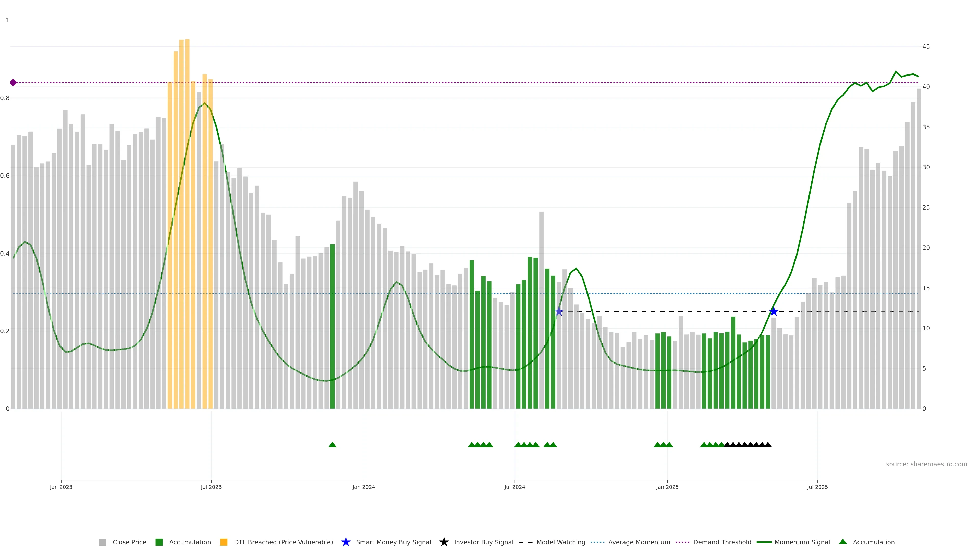Click the lone green triangle near November 2023

(332, 445)
